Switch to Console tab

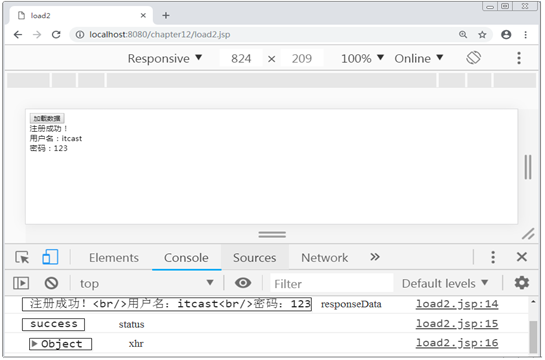tap(186, 258)
